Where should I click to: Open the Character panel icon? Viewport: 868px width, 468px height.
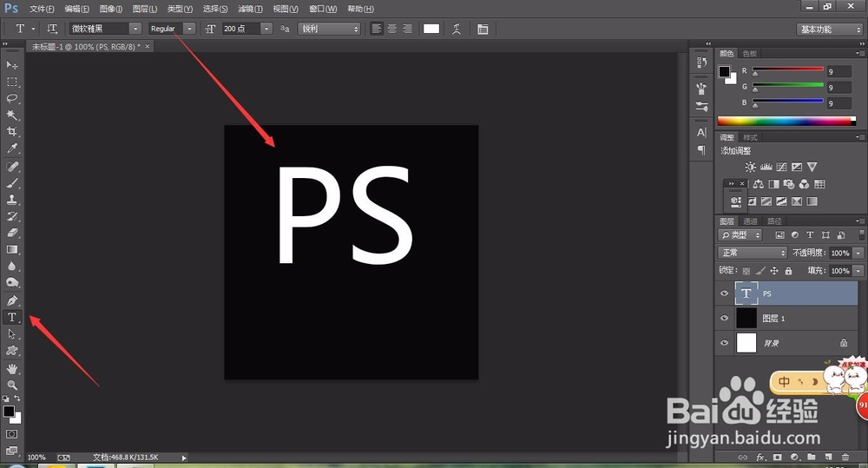pyautogui.click(x=701, y=132)
